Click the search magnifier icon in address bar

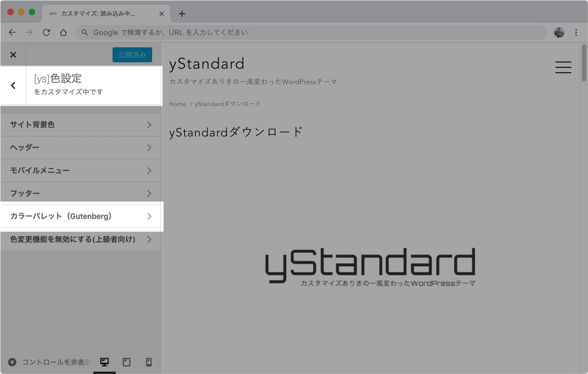tap(85, 32)
